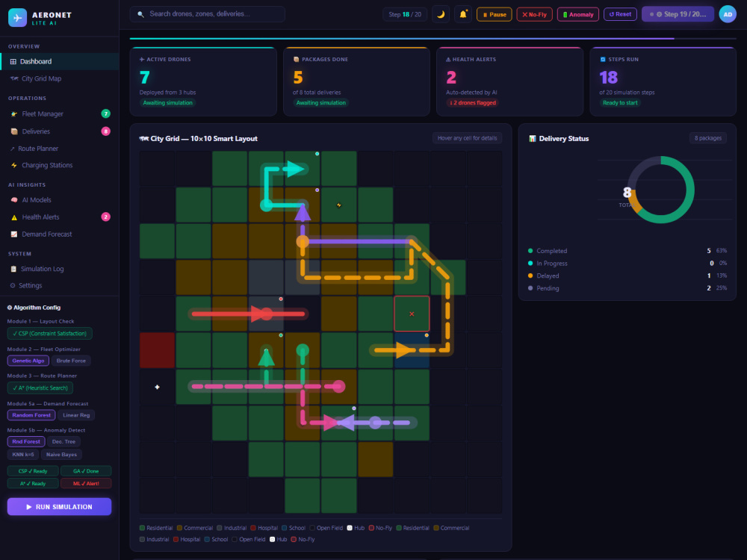The height and width of the screenshot is (560, 747).
Task: Click the Fleet Manager icon
Action: tap(14, 113)
